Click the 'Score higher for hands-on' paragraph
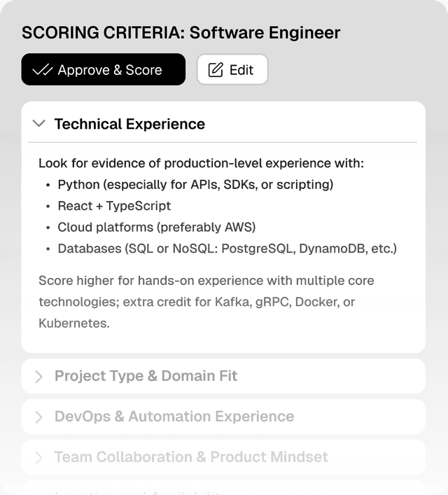 pos(206,302)
